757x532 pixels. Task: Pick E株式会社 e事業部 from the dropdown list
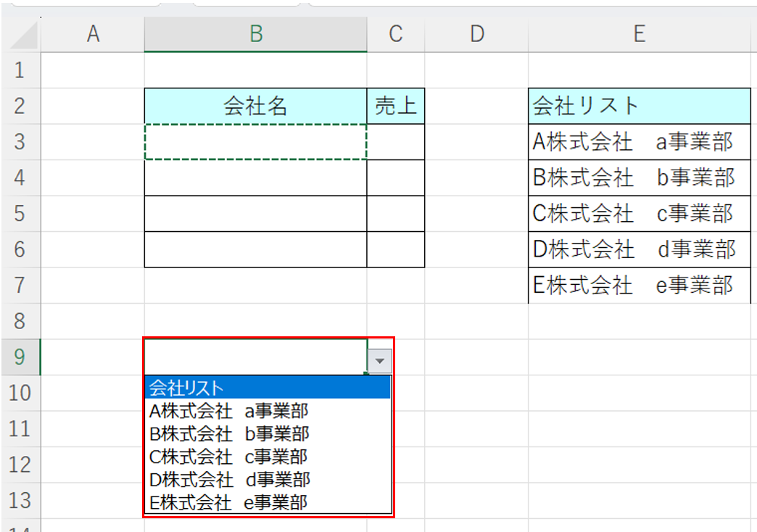[x=268, y=502]
